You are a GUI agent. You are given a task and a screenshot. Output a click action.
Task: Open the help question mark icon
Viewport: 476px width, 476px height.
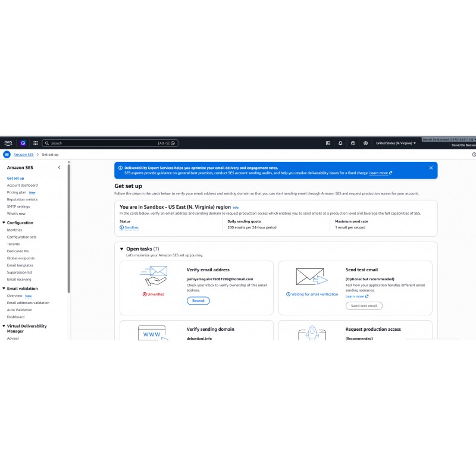(x=353, y=143)
